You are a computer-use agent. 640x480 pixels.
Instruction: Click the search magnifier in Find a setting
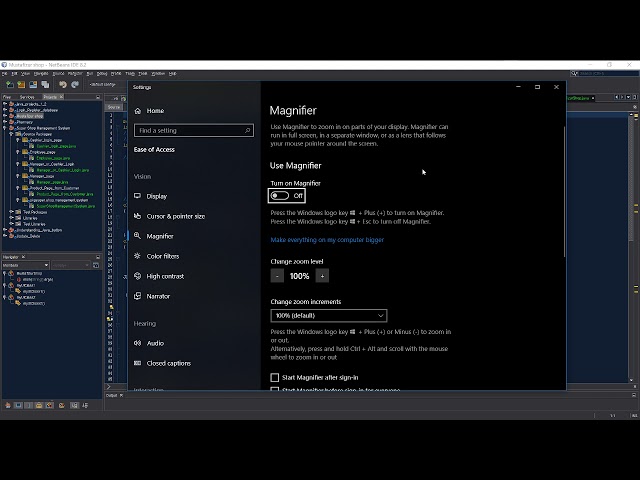247,131
